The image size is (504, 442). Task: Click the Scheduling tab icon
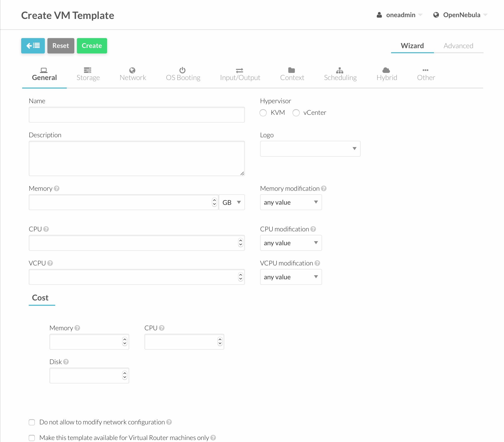click(x=340, y=70)
